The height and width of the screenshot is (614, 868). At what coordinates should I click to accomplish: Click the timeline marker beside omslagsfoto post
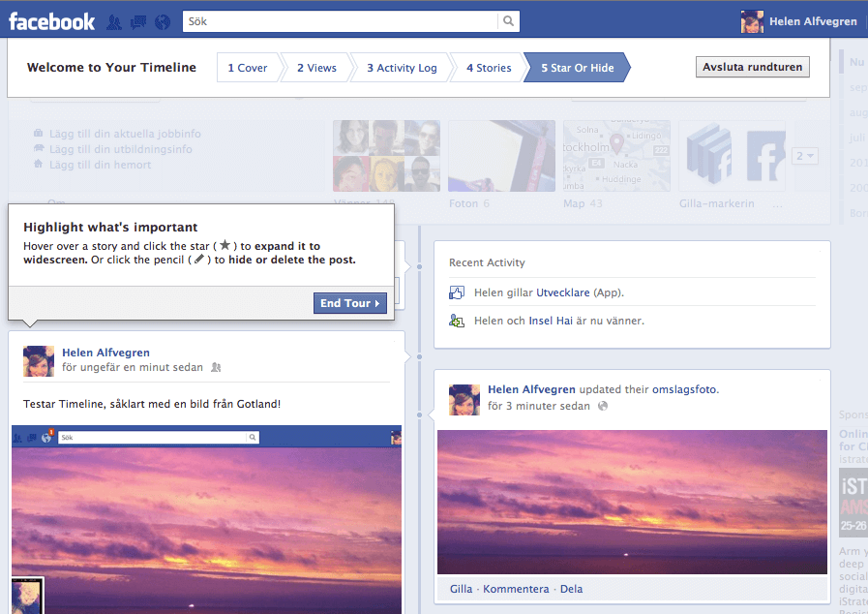point(420,414)
